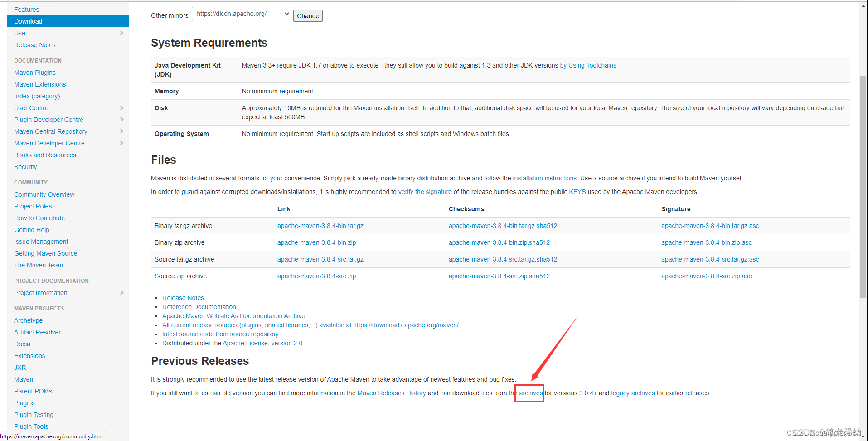Open bin.zip.sha512 checksum link
This screenshot has height=441, width=868.
click(499, 242)
